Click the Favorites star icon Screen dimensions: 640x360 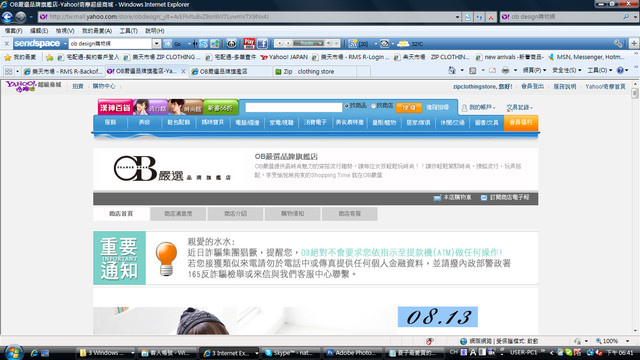pyautogui.click(x=8, y=57)
